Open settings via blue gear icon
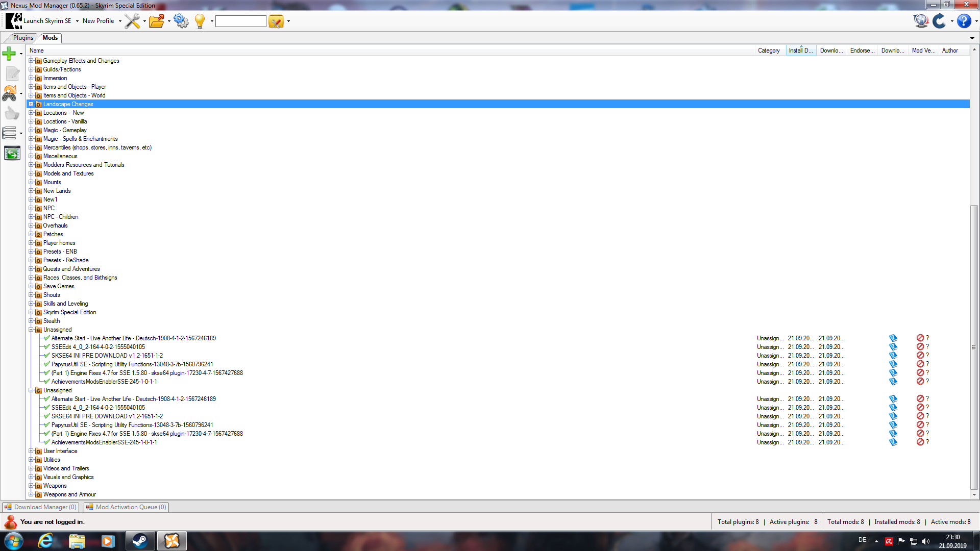This screenshot has width=980, height=551. point(181,21)
